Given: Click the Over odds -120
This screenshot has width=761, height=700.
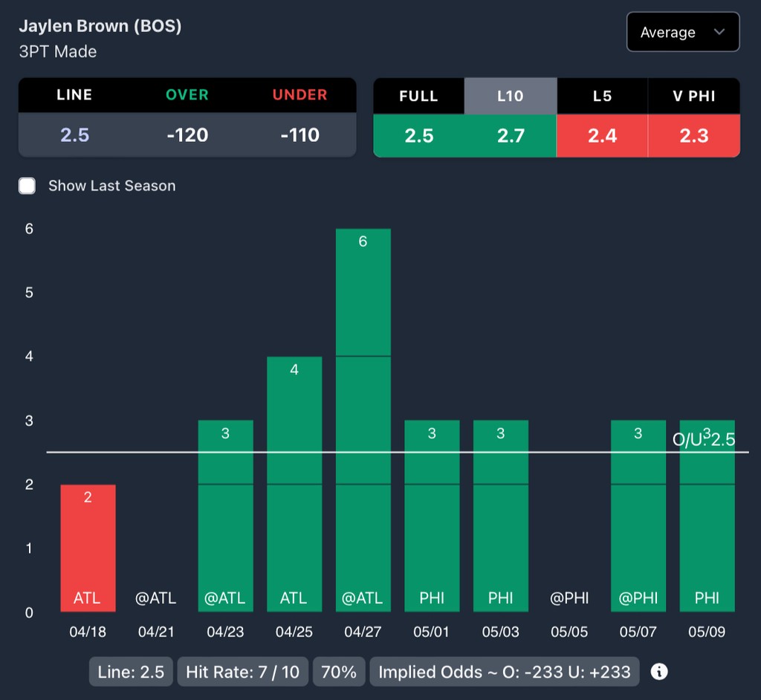Looking at the screenshot, I should point(187,135).
